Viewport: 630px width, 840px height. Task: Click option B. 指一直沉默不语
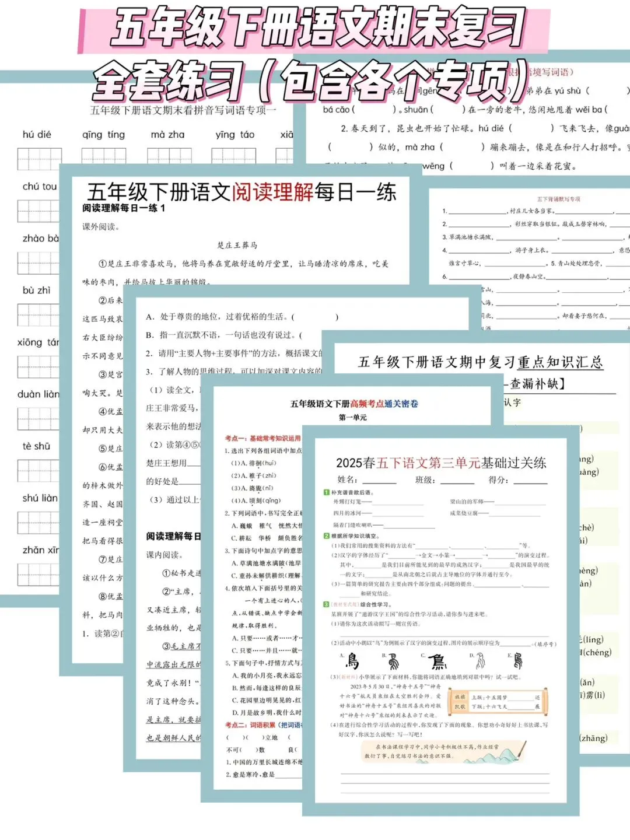pyautogui.click(x=224, y=335)
